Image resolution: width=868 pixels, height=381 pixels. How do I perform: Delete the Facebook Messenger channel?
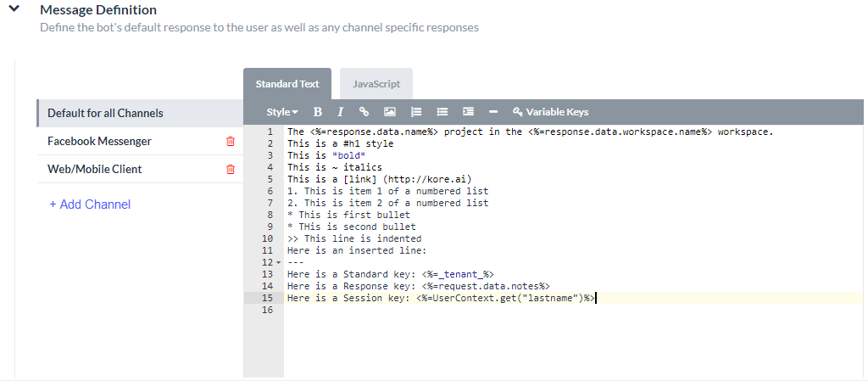click(230, 142)
